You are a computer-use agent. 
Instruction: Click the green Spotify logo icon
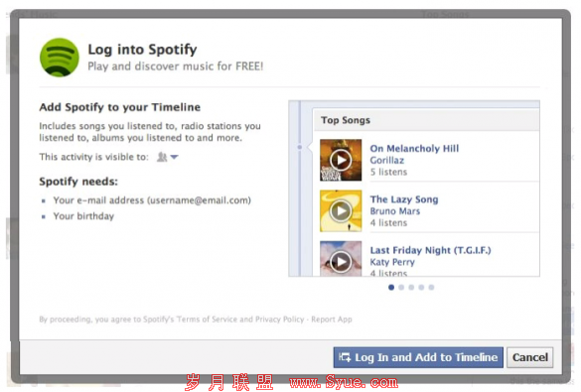point(60,58)
